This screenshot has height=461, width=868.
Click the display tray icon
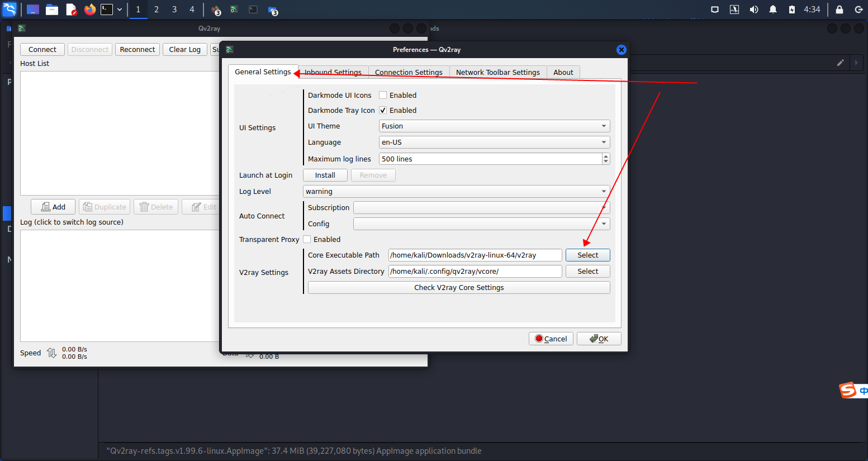click(x=715, y=9)
